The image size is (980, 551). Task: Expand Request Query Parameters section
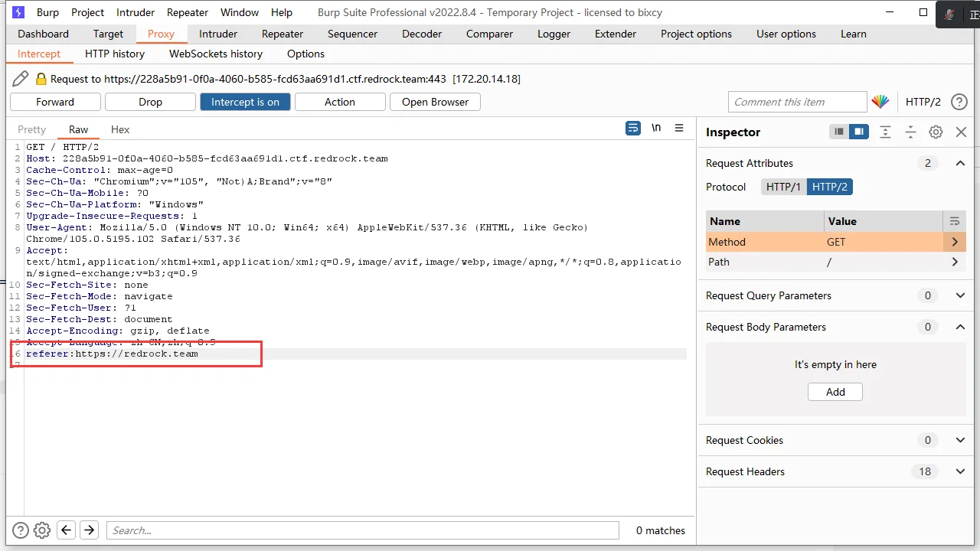point(960,295)
